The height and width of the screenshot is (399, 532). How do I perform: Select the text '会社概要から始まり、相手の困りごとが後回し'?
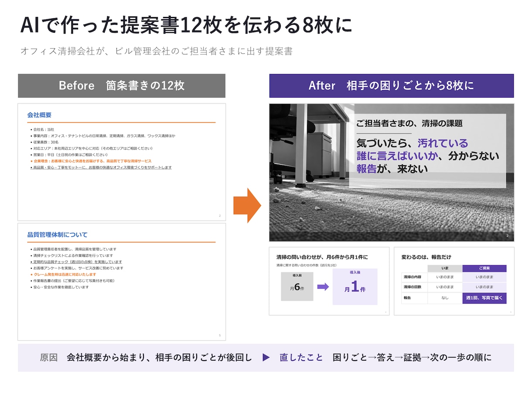(x=159, y=358)
